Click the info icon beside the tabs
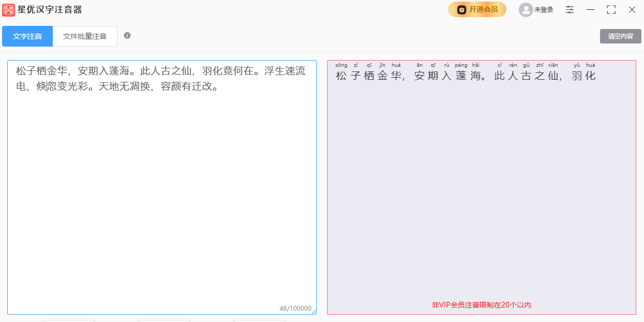This screenshot has width=644, height=322. [127, 36]
